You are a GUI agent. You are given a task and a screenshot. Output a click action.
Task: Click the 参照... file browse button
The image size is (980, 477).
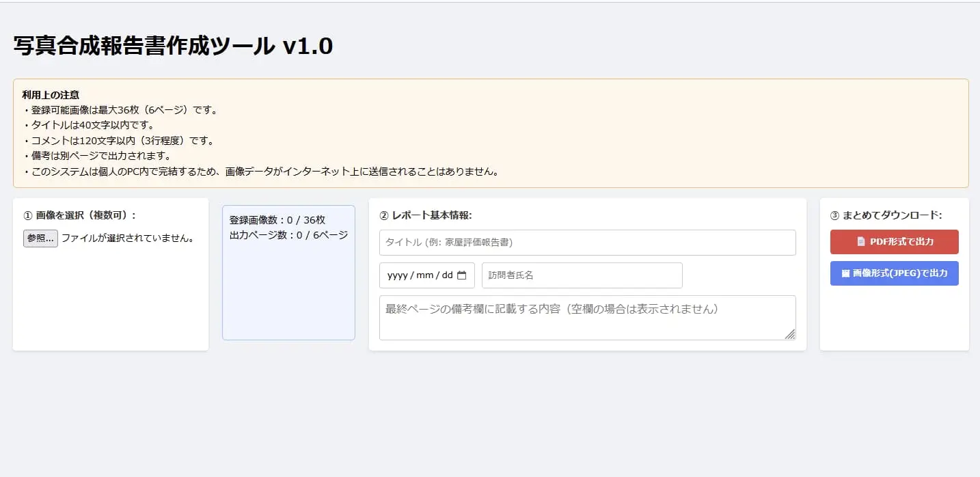coord(40,238)
